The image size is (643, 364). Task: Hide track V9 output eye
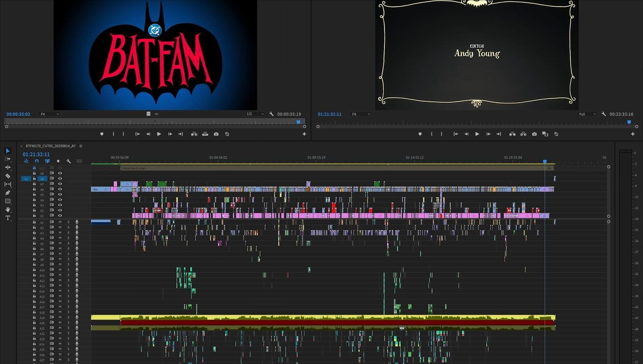(60, 173)
